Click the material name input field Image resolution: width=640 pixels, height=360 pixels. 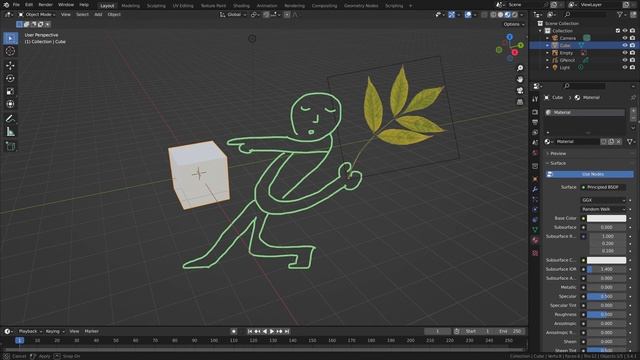(x=579, y=142)
